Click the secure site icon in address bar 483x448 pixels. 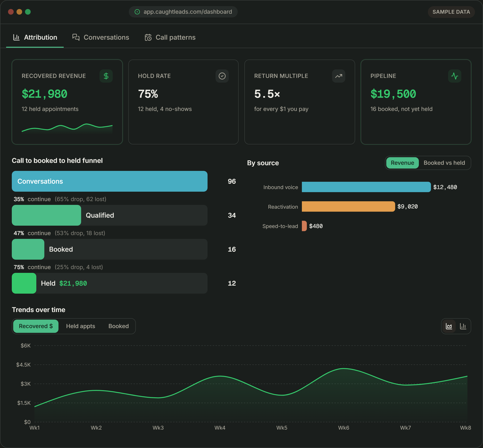pos(137,12)
